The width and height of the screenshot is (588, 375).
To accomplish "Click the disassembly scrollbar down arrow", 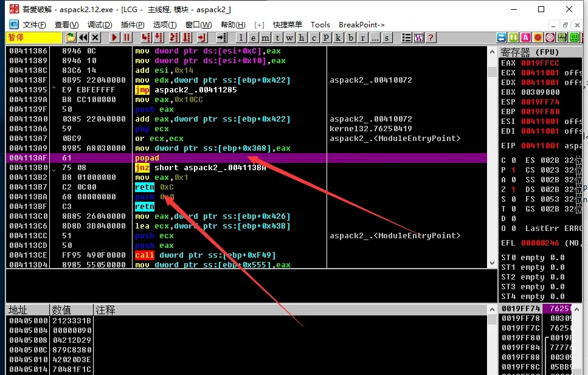I will coord(493,263).
